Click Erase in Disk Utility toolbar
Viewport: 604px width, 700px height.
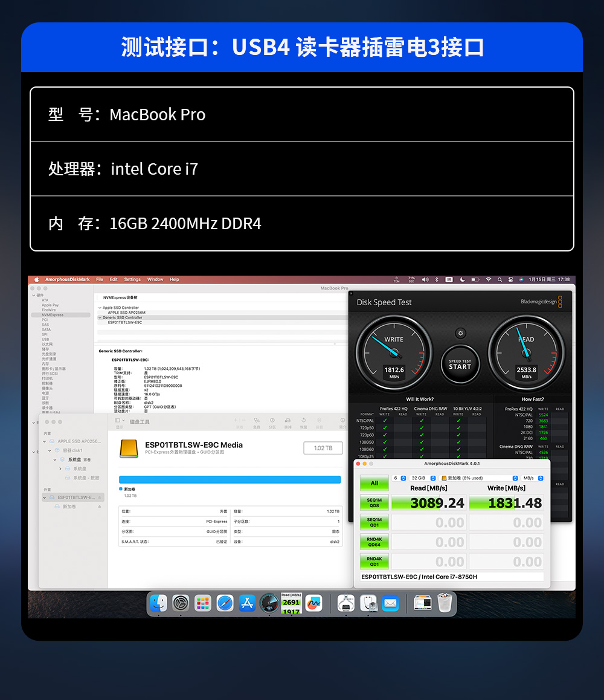[x=288, y=423]
